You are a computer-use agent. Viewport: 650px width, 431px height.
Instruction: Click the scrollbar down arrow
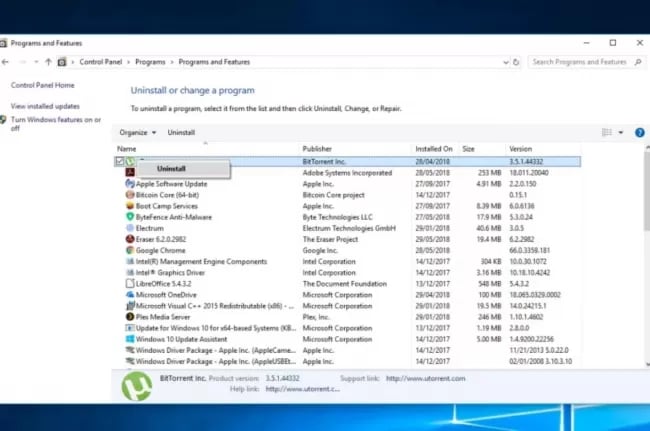coord(647,364)
